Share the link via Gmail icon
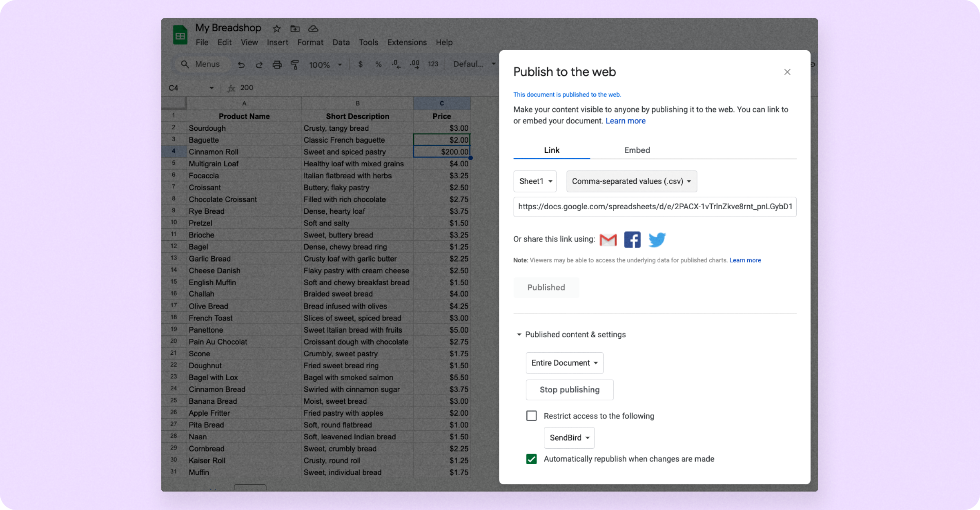 (x=608, y=239)
